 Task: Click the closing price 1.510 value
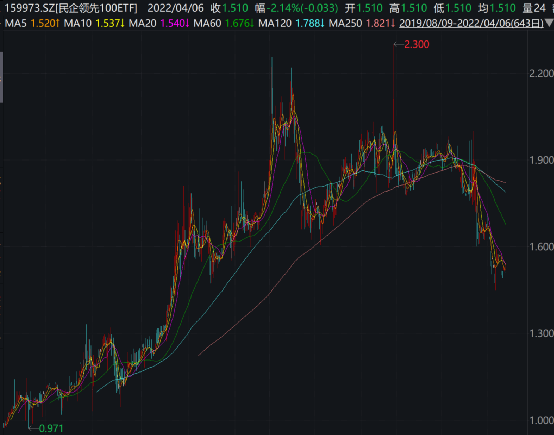(235, 8)
